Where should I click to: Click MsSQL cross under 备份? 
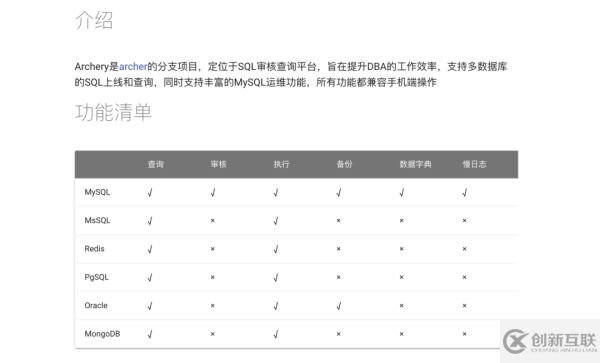pyautogui.click(x=339, y=221)
